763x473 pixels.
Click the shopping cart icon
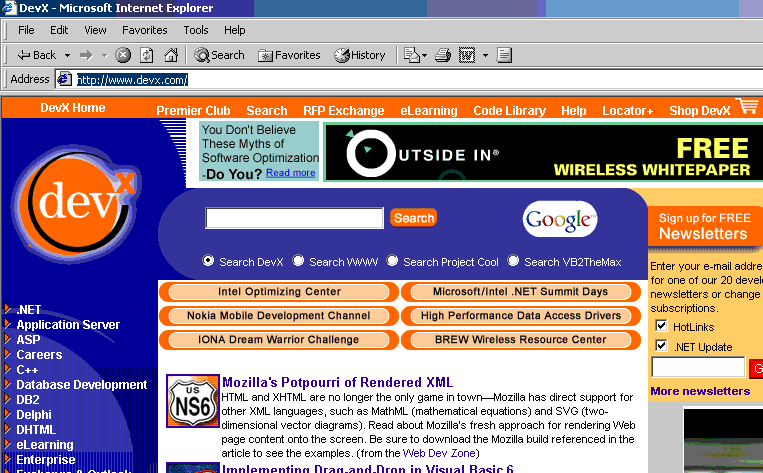(x=746, y=106)
